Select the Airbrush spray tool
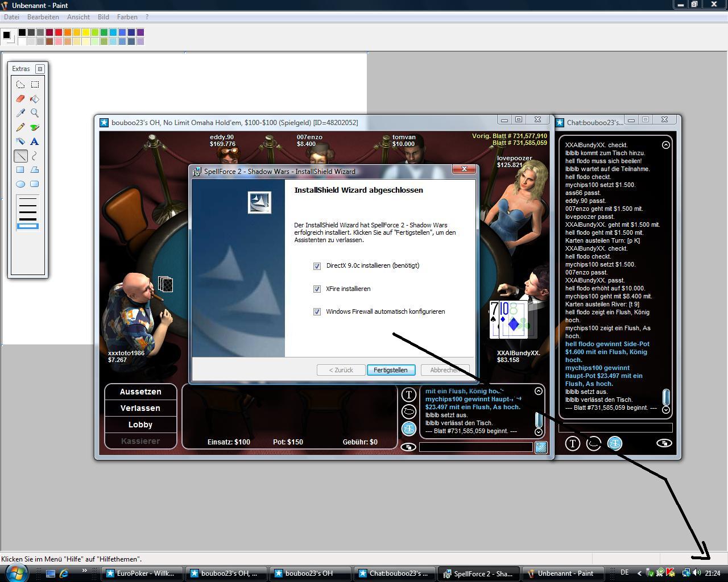The height and width of the screenshot is (582, 728). coord(20,142)
